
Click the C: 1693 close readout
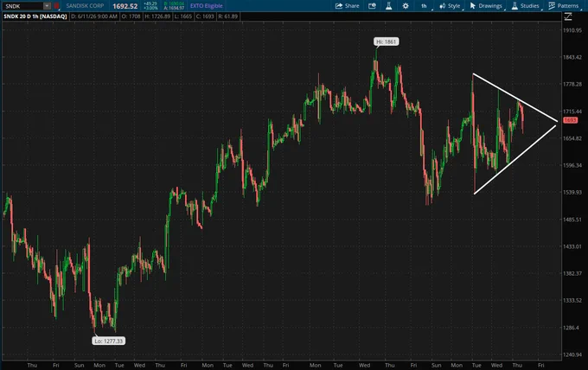click(x=205, y=16)
